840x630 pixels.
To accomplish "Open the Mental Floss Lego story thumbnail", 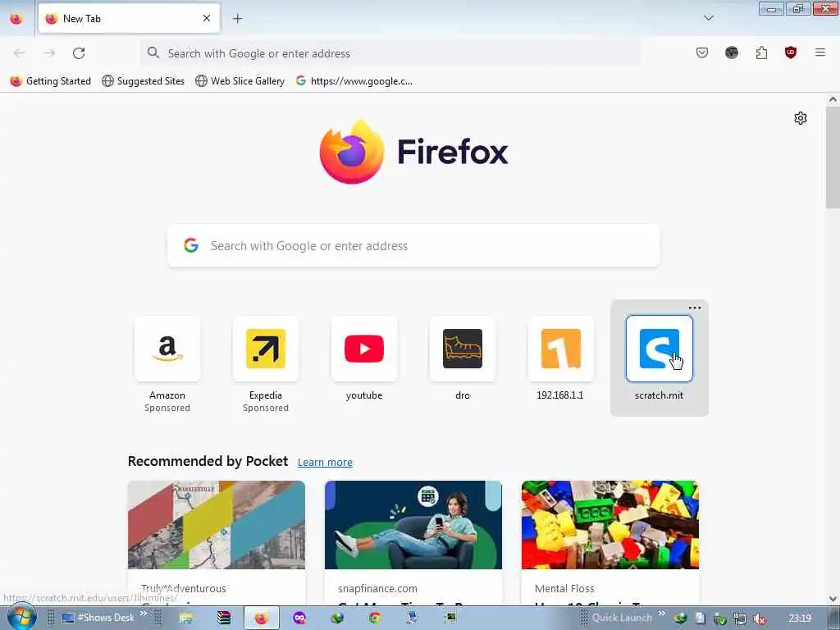I will point(610,524).
